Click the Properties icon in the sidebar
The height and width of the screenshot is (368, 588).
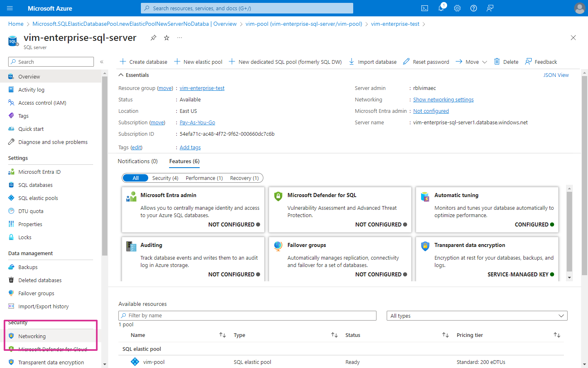[x=11, y=224]
